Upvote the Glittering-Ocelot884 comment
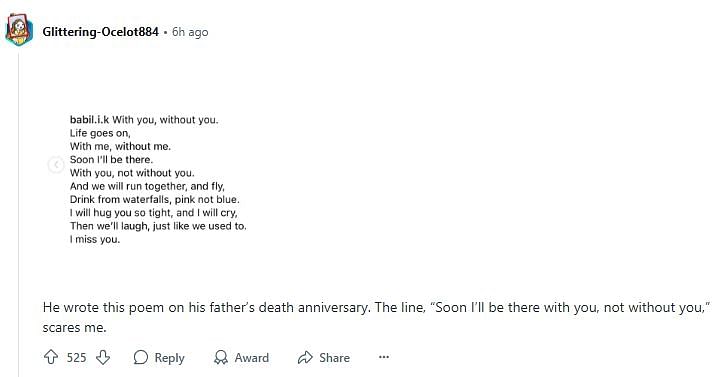Screen dimensions: 715x377 click(x=51, y=357)
